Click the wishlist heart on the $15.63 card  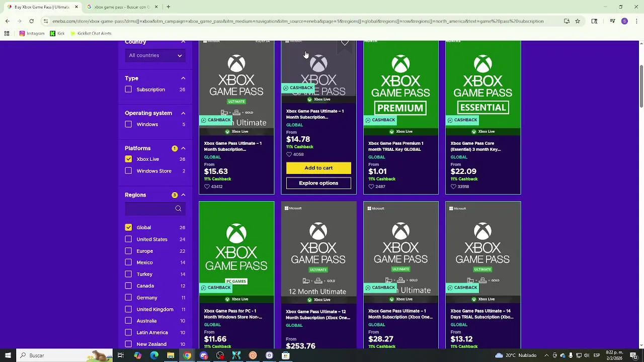pos(207,187)
